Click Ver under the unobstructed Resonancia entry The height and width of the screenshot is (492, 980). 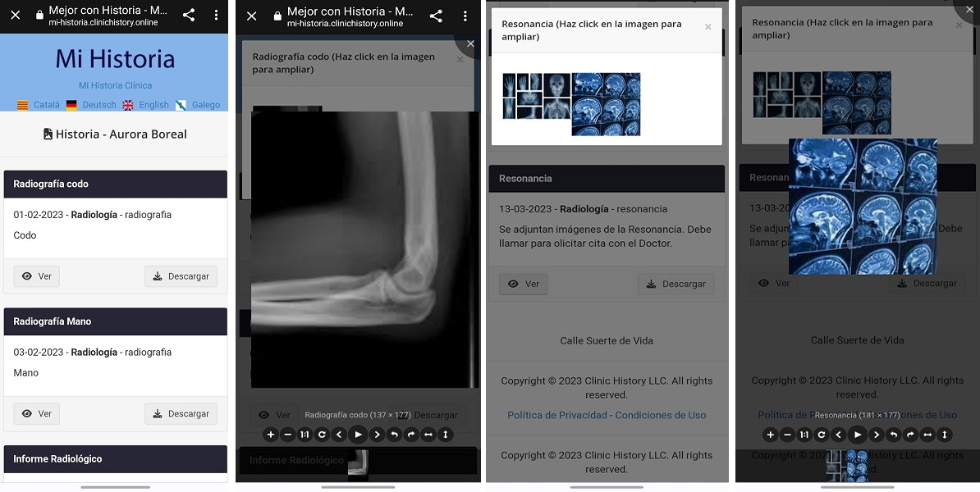(x=524, y=284)
